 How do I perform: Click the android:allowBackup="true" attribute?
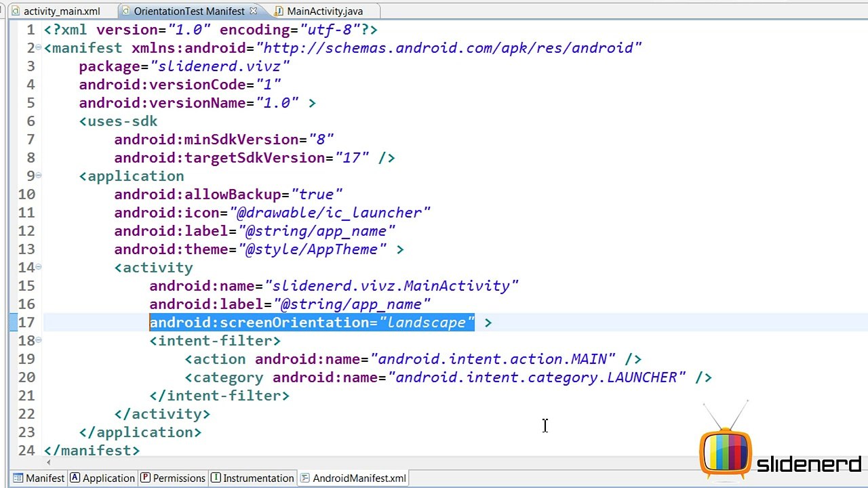[x=229, y=195]
